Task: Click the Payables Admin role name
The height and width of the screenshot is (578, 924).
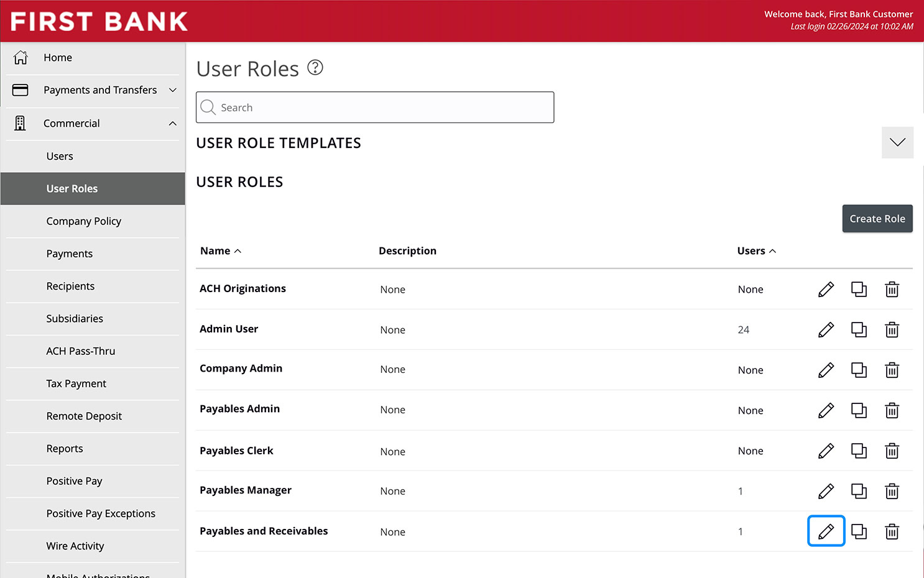Action: [x=239, y=408]
